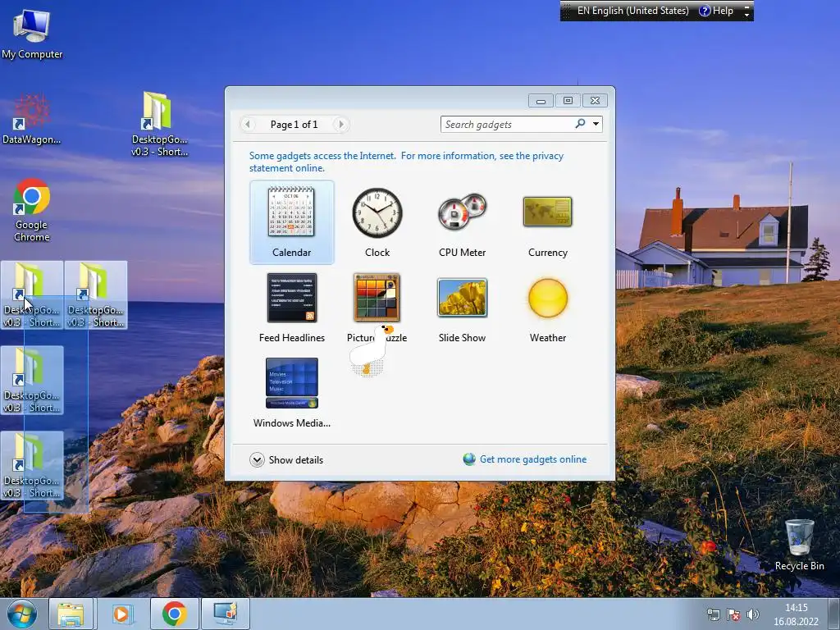
Task: Click the network tray icon
Action: pos(713,614)
